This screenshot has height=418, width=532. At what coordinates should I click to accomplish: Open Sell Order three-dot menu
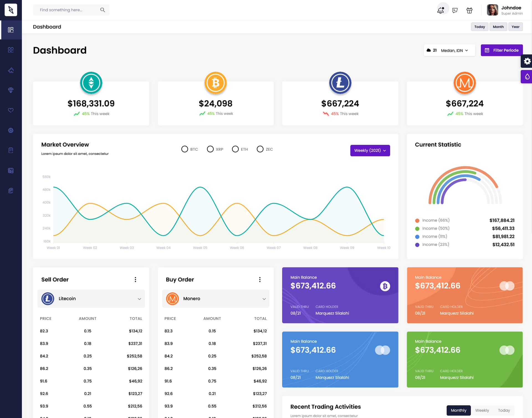point(135,279)
